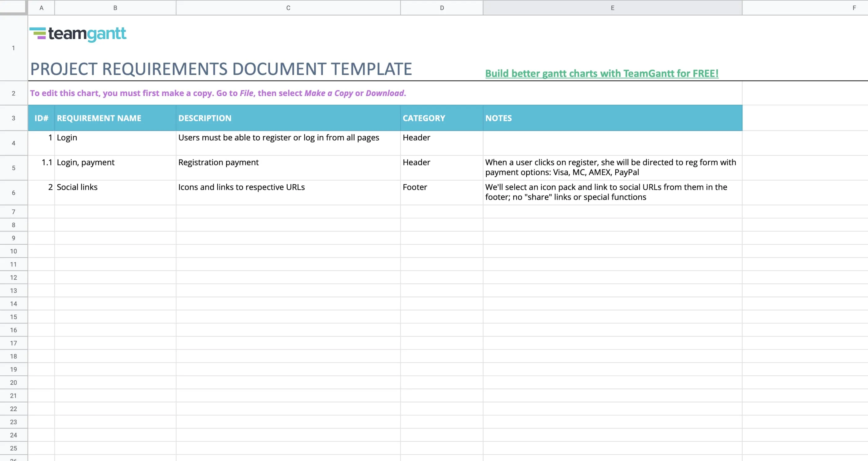
Task: Select row 20 header
Action: pos(13,383)
